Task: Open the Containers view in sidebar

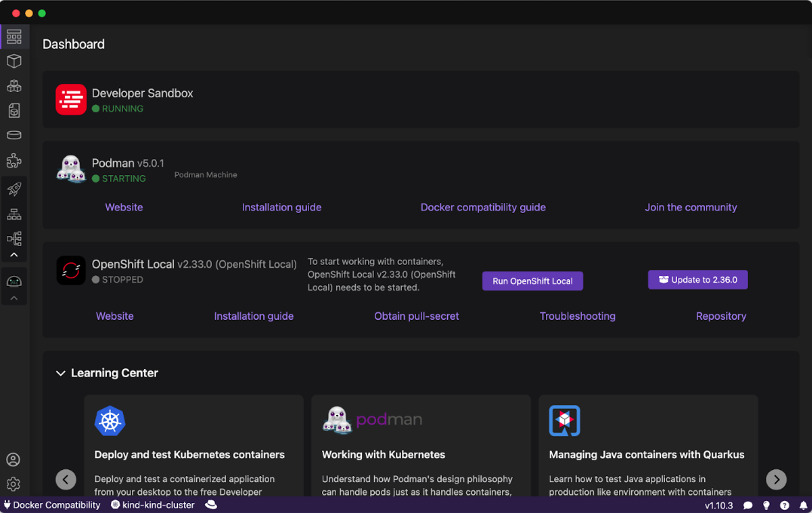Action: point(14,61)
